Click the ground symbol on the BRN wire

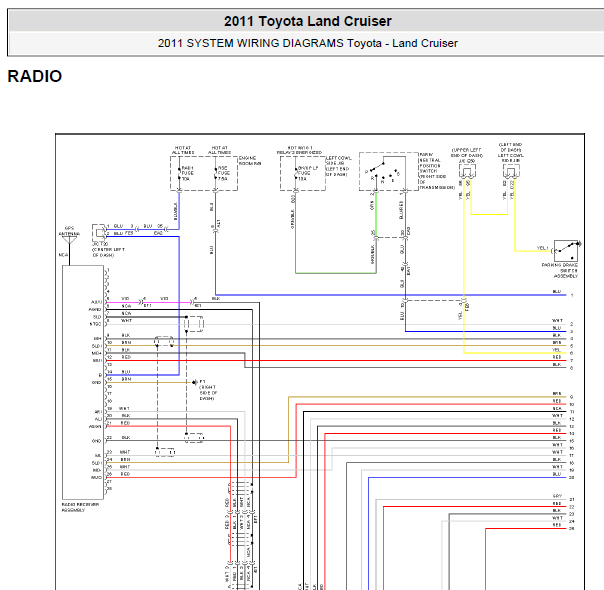(194, 382)
